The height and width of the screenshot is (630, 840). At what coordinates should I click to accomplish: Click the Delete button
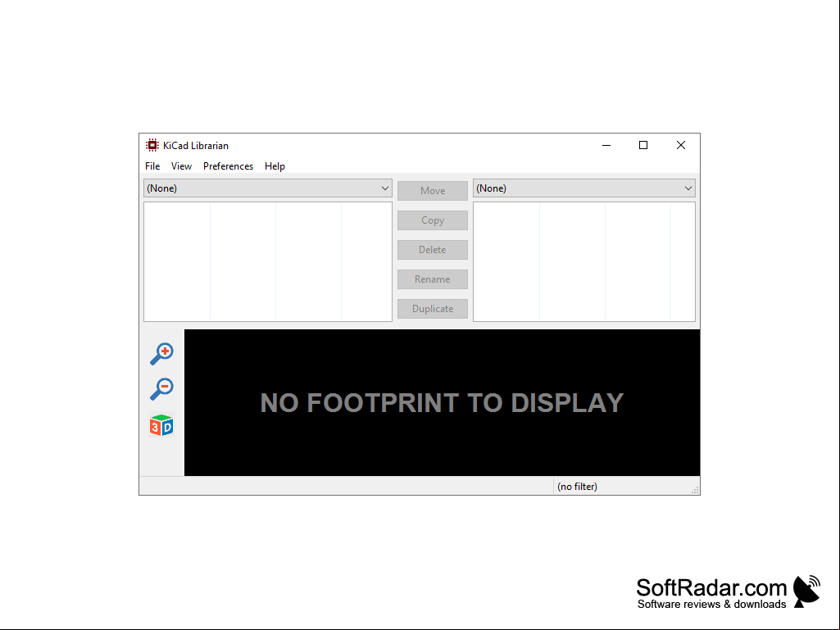point(433,250)
